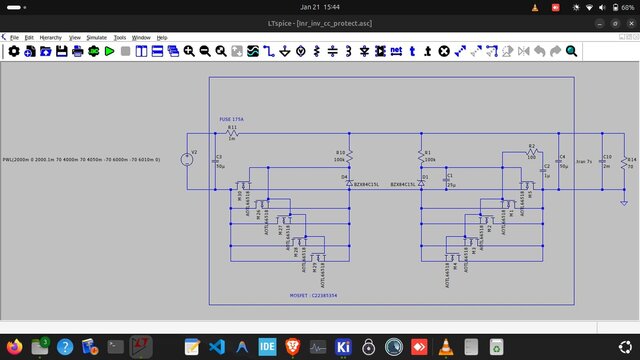Open the settings gear in LTspice toolbar
Screen dimensions: 640x360
coord(14,51)
